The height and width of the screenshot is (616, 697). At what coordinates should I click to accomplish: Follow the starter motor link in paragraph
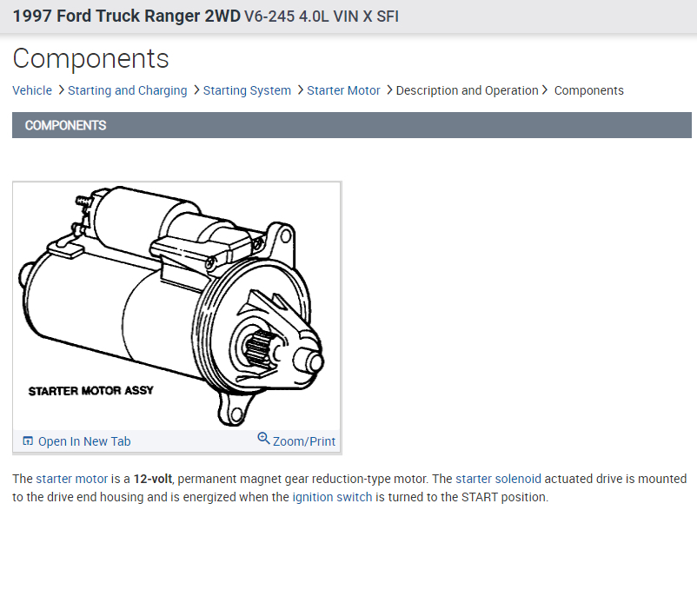71,479
